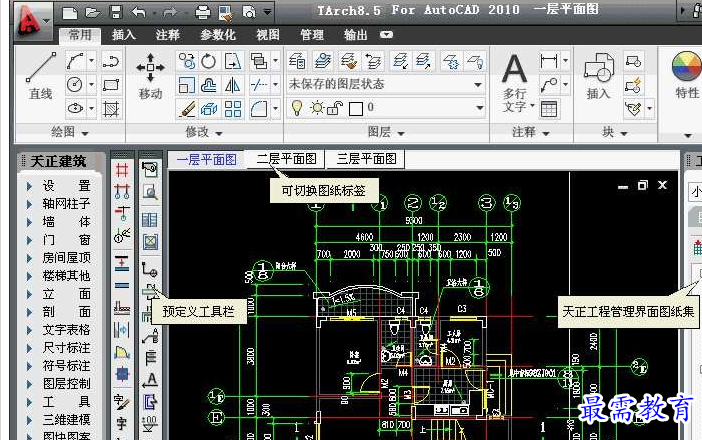Click the layer color square swatch
Image resolution: width=702 pixels, height=440 pixels.
point(355,108)
